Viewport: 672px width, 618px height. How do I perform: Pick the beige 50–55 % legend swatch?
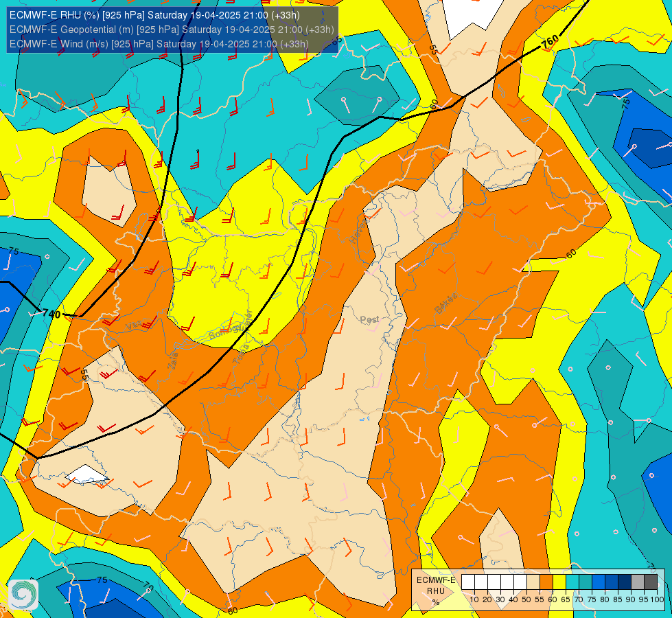point(533,582)
